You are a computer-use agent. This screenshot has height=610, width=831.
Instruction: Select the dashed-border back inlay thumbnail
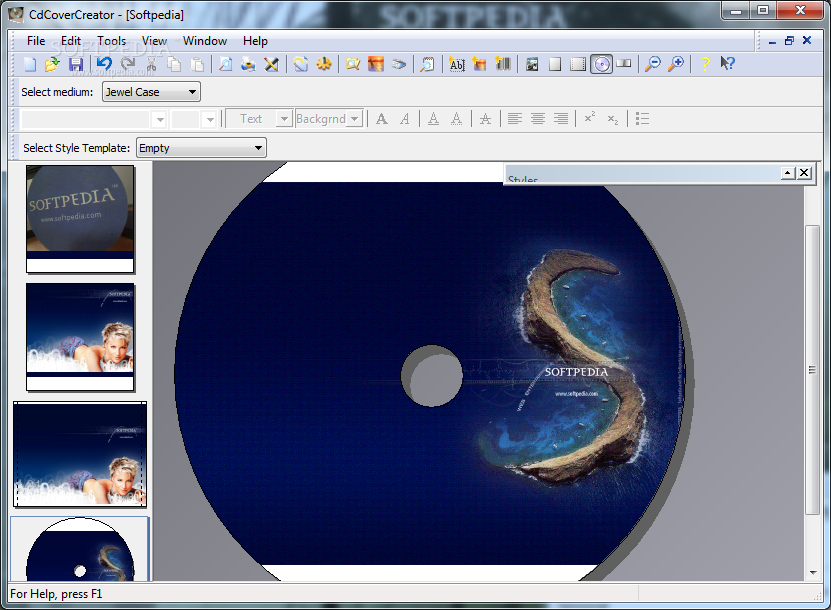pyautogui.click(x=80, y=454)
